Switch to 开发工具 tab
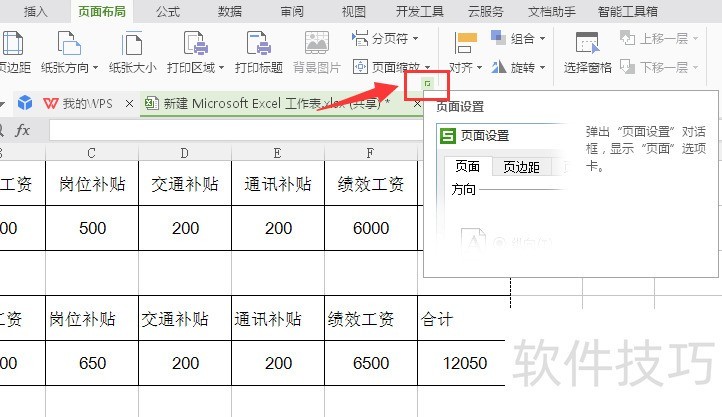722x417 pixels. click(419, 12)
